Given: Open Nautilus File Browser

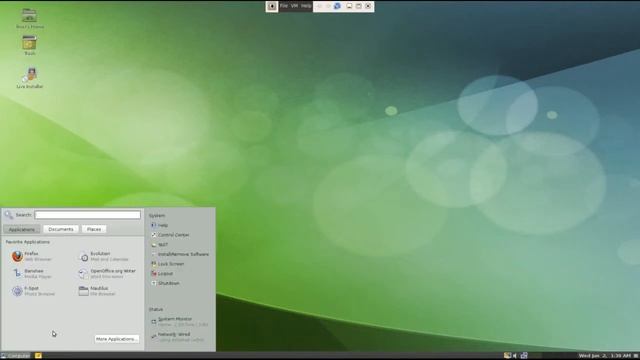Looking at the screenshot, I should [97, 291].
